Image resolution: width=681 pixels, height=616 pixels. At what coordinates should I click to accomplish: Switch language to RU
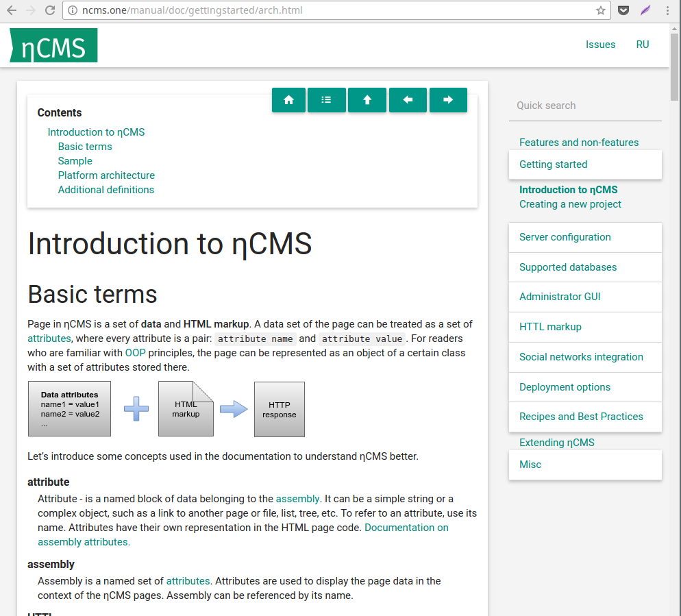(x=643, y=45)
